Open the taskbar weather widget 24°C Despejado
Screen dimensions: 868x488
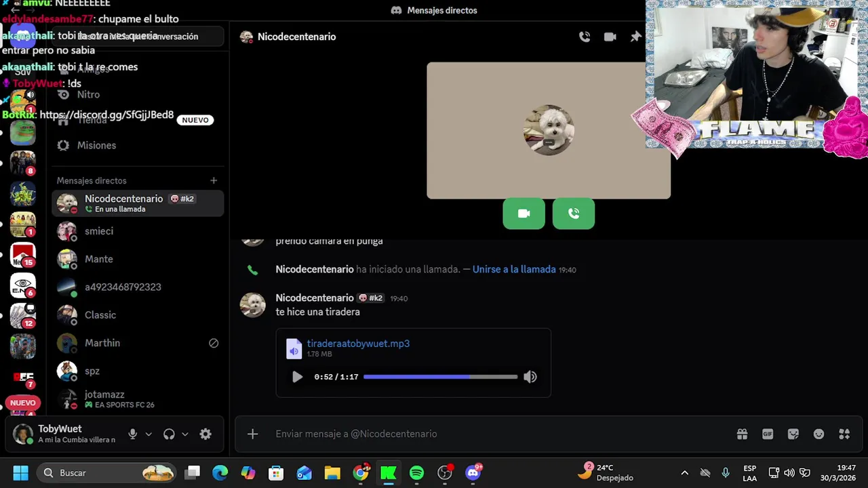[605, 472]
